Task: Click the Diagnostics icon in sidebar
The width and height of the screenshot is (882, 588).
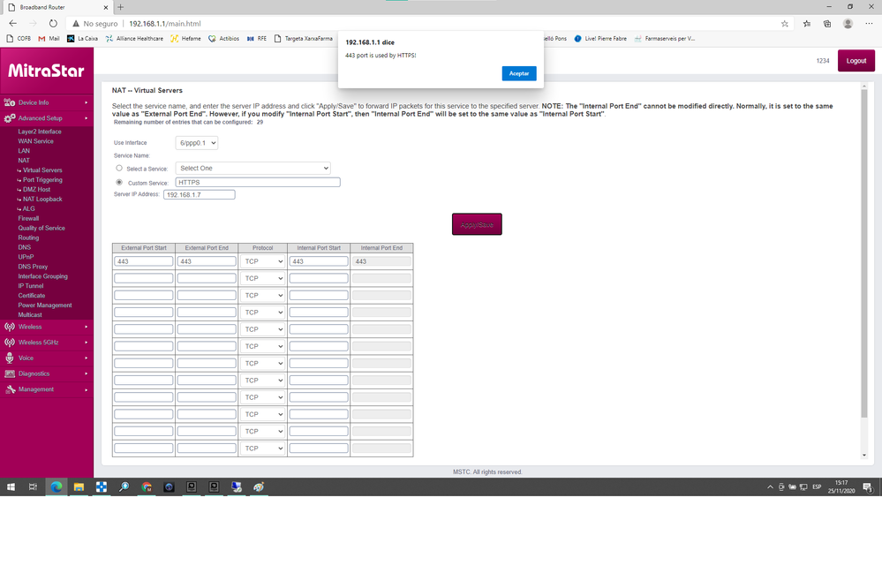Action: (10, 373)
